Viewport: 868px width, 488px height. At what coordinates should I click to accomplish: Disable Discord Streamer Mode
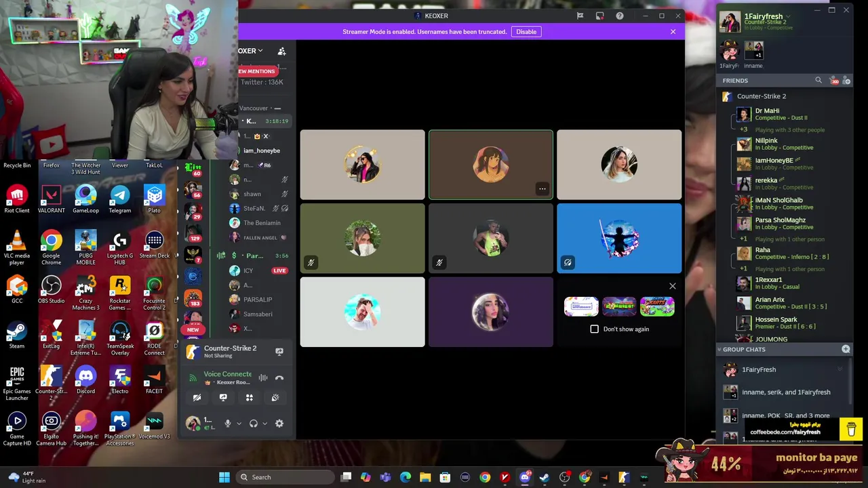[526, 32]
